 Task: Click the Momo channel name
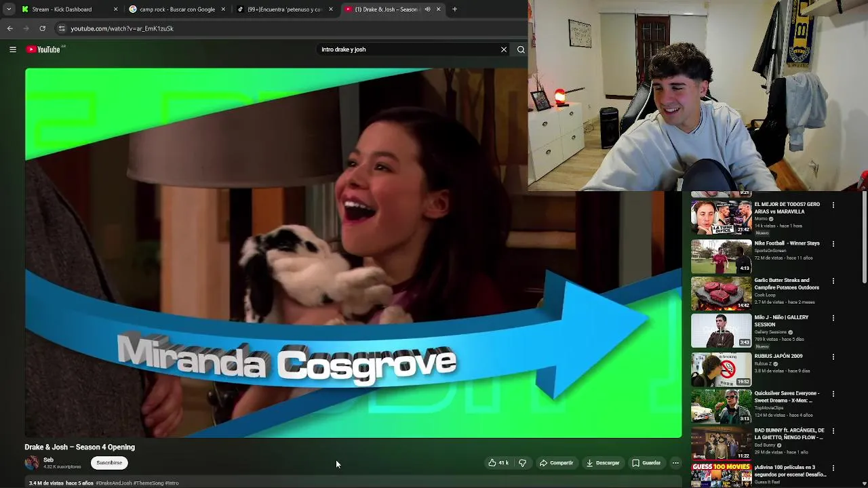point(761,219)
